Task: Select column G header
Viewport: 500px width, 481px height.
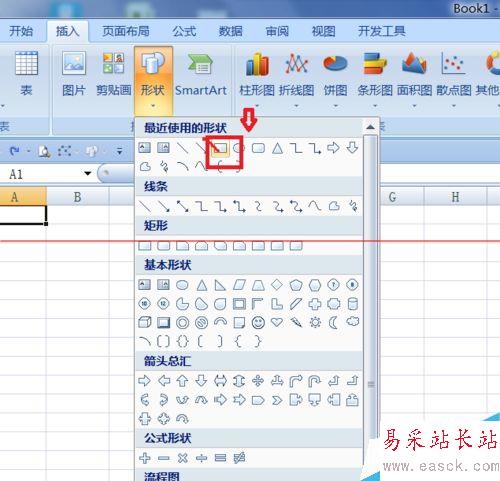Action: [x=393, y=197]
